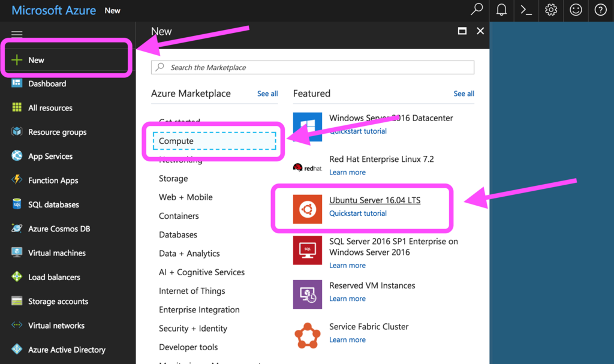Viewport: 614px width, 364px height.
Task: Select Internet of Things category
Action: coord(192,291)
